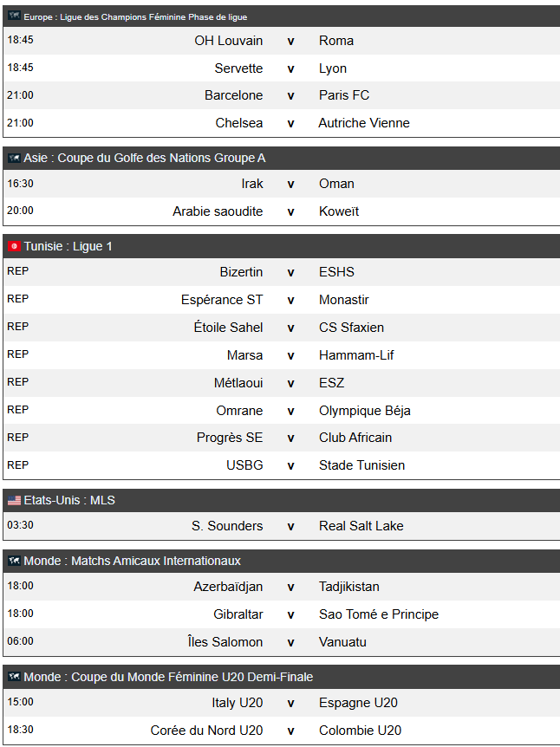
Task: Click world map icon beside Matchs Amicaux Internationaux
Action: click(x=14, y=561)
